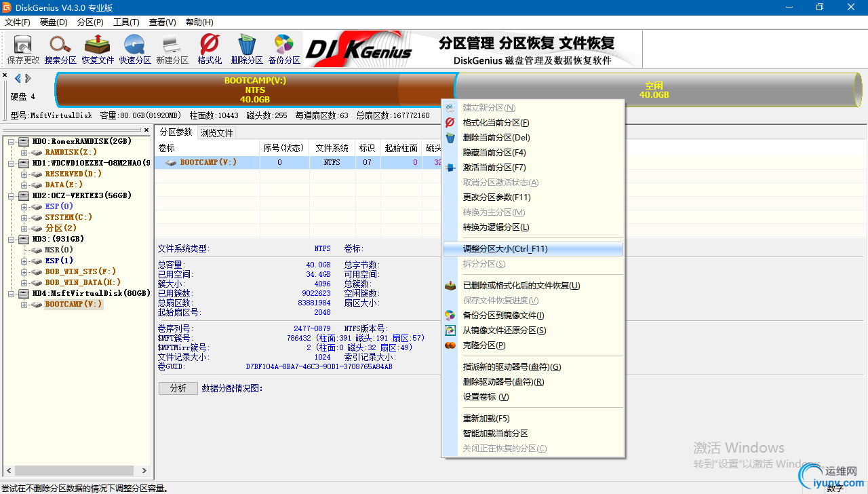Viewport: 868px width, 494px height.
Task: Select ESP(1) in the disk tree
Action: (x=59, y=261)
